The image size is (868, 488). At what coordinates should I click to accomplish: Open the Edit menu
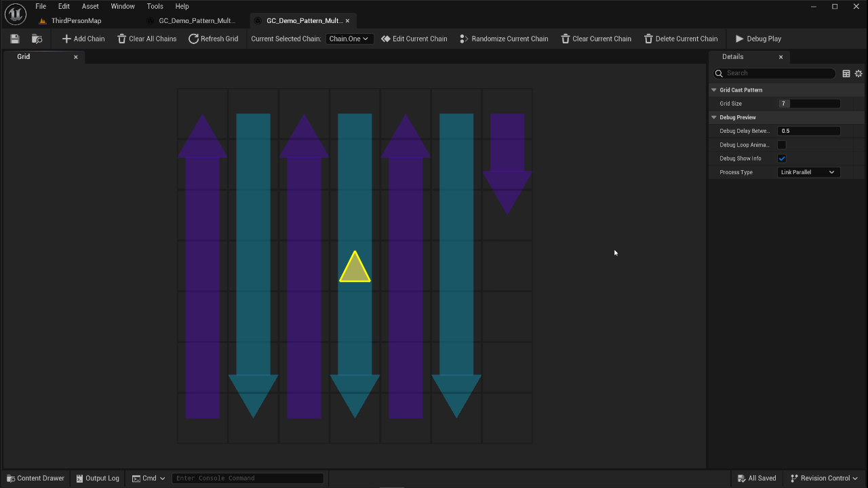[64, 6]
